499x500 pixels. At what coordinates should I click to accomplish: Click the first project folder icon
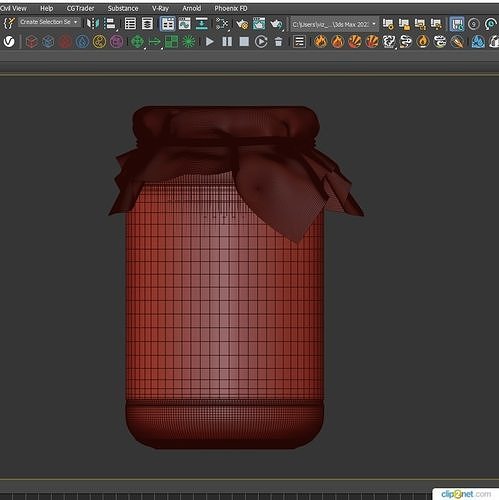click(x=388, y=24)
